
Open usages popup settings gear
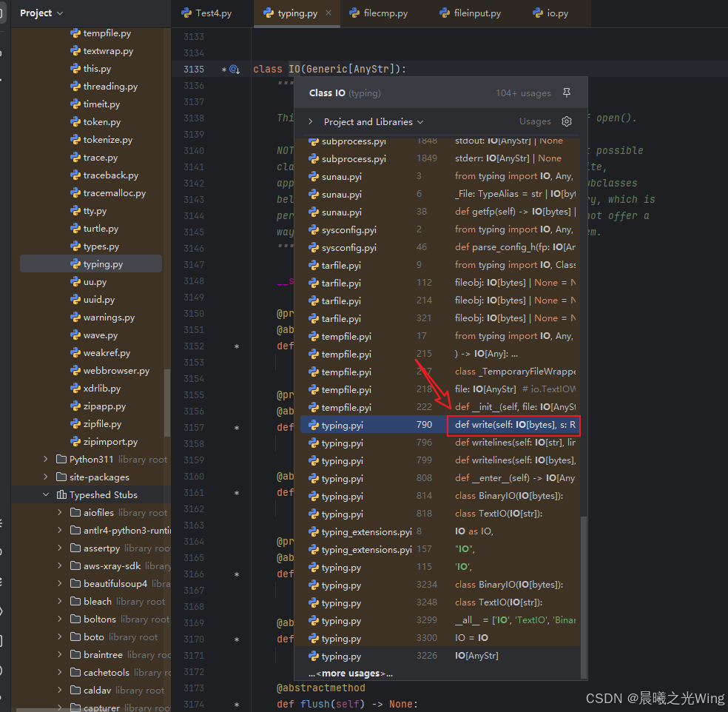567,121
